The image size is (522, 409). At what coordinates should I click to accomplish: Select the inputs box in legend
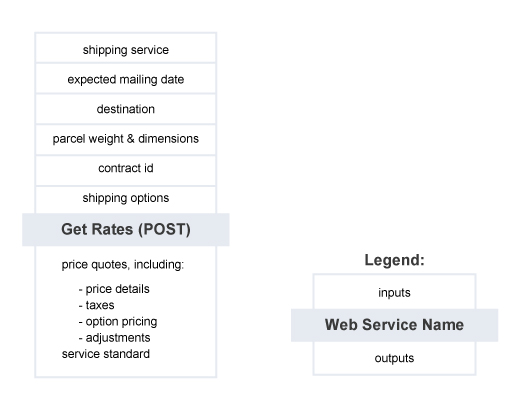[x=394, y=292]
